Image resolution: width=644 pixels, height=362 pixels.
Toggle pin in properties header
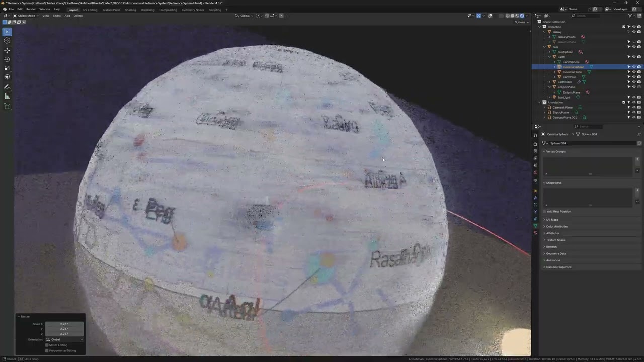click(x=639, y=134)
